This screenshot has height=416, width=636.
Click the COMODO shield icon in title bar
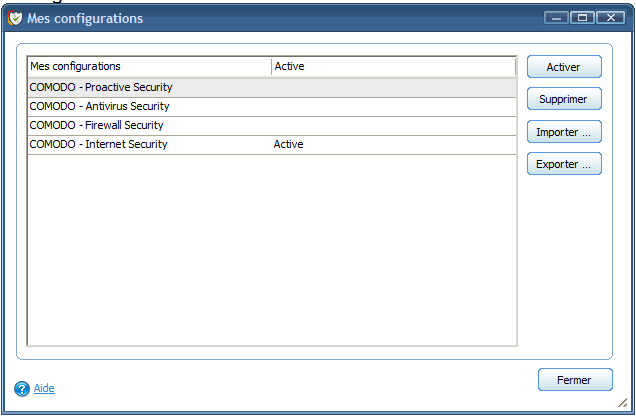15,18
